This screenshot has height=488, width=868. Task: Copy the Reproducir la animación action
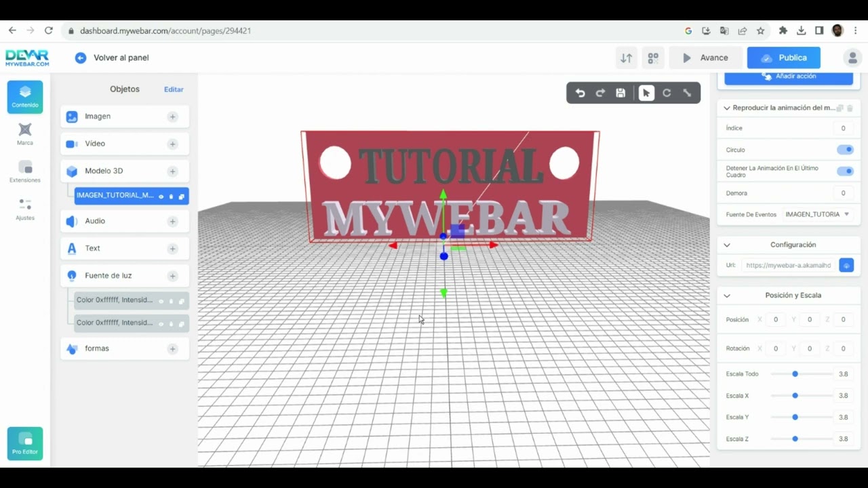840,108
